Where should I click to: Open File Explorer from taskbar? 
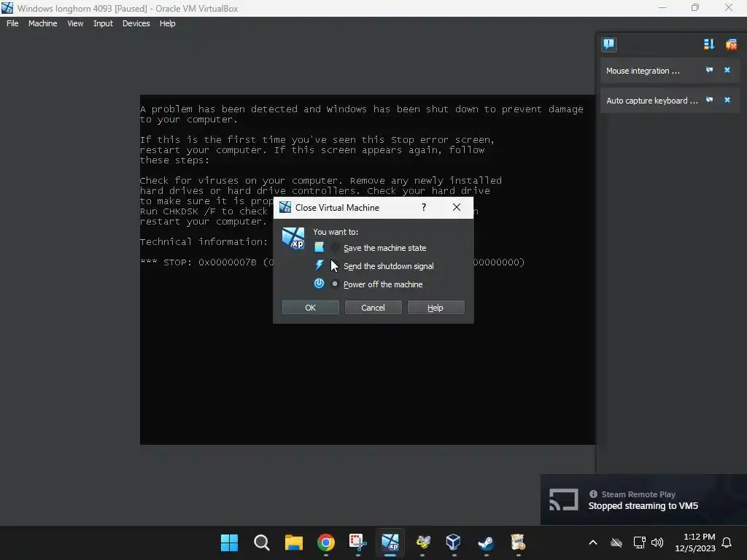point(293,542)
